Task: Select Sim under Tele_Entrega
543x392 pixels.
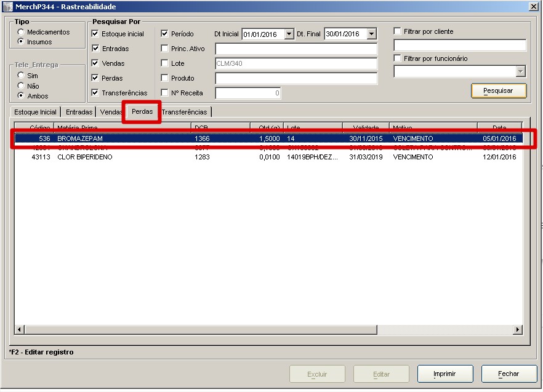Action: [x=21, y=76]
